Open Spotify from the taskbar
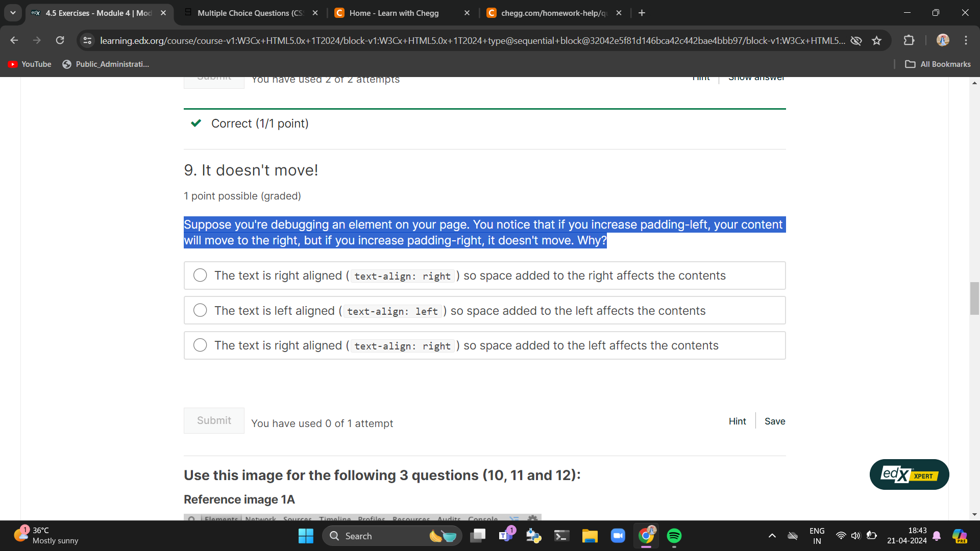 tap(674, 536)
